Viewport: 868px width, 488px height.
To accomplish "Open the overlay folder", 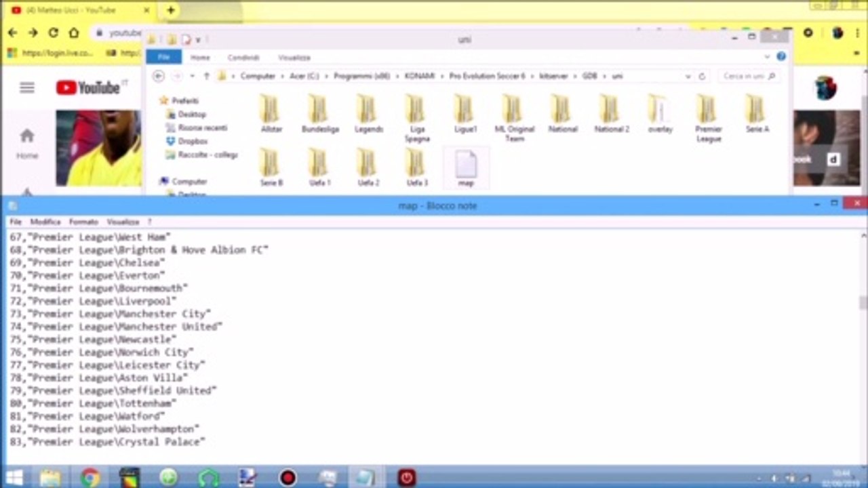I will 660,113.
